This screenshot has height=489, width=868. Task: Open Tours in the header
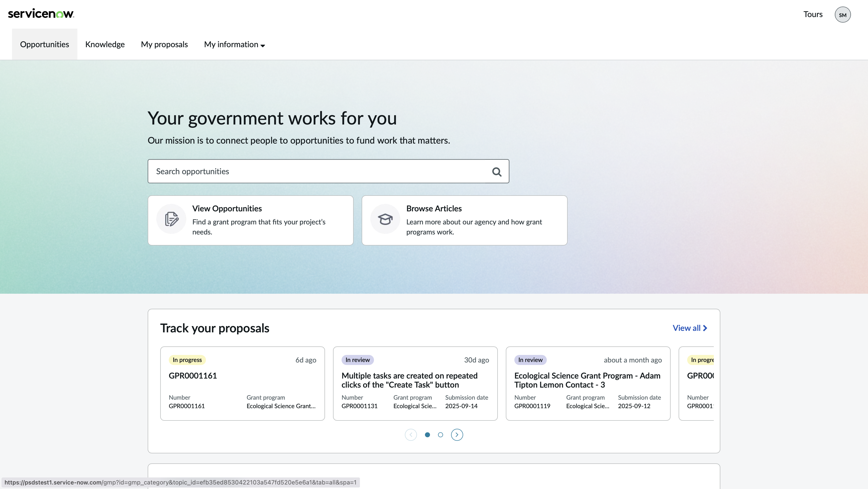click(813, 14)
